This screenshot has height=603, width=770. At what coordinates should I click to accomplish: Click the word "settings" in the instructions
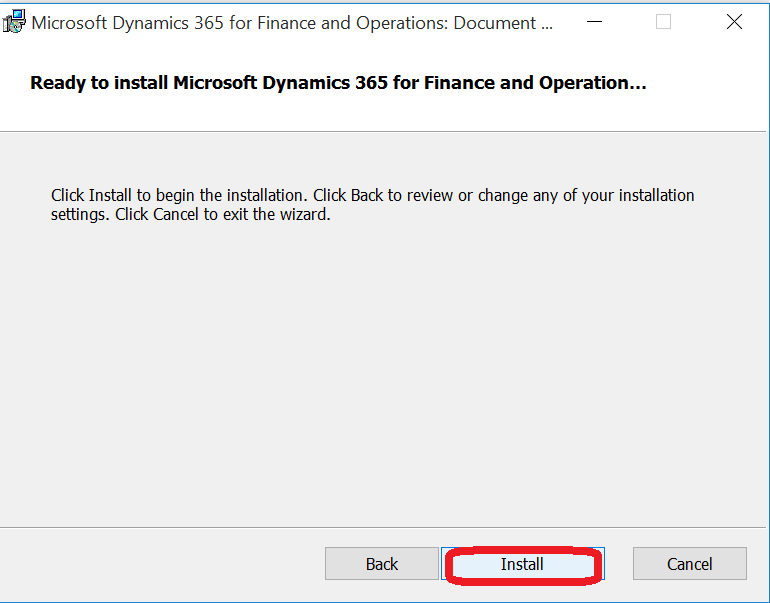(79, 214)
